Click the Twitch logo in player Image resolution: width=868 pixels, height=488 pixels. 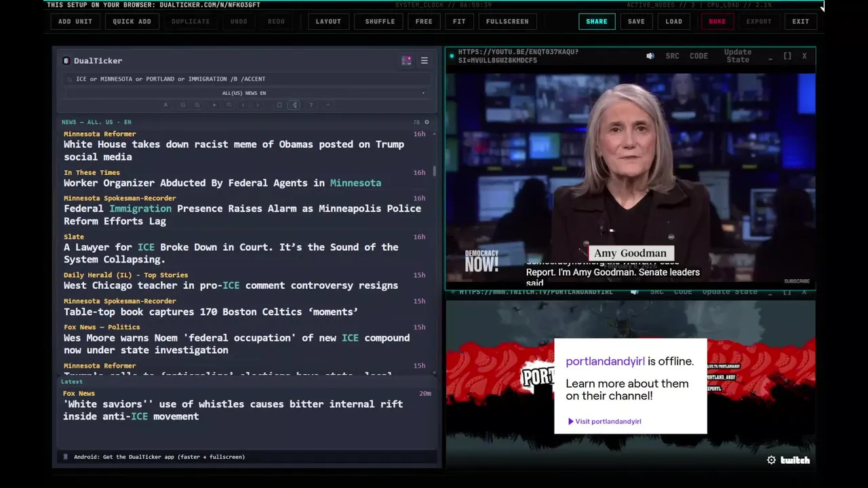(x=795, y=460)
